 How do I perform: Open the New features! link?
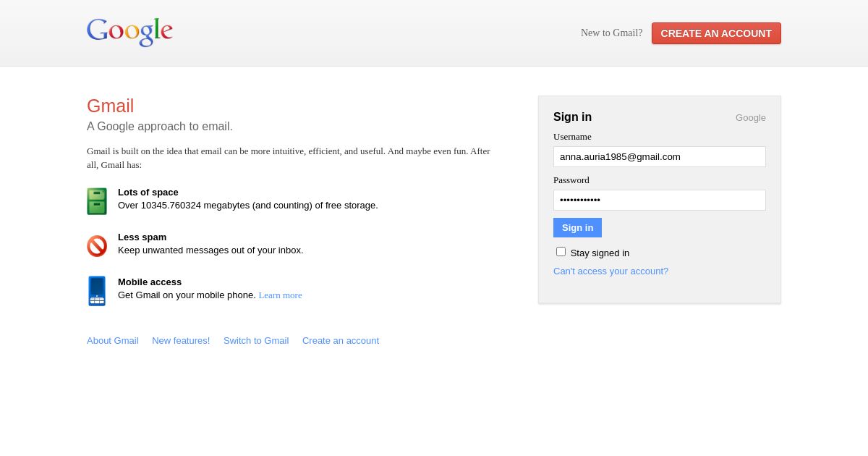(181, 341)
